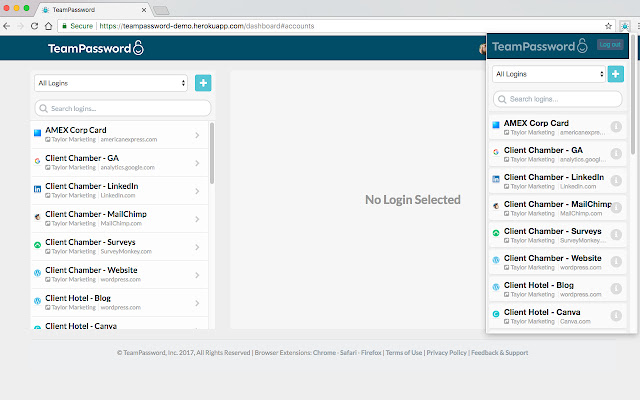Open the Firefox extension link in footer
The height and width of the screenshot is (400, 640).
coord(371,353)
